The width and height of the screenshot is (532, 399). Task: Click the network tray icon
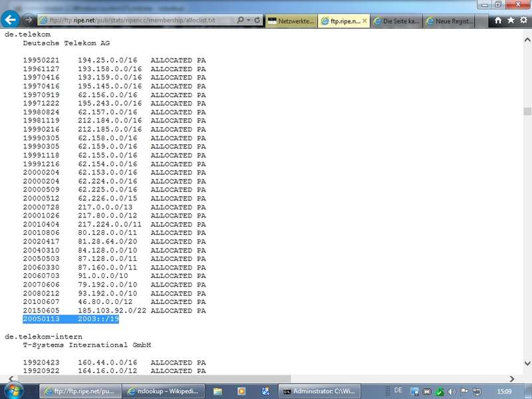click(x=414, y=392)
